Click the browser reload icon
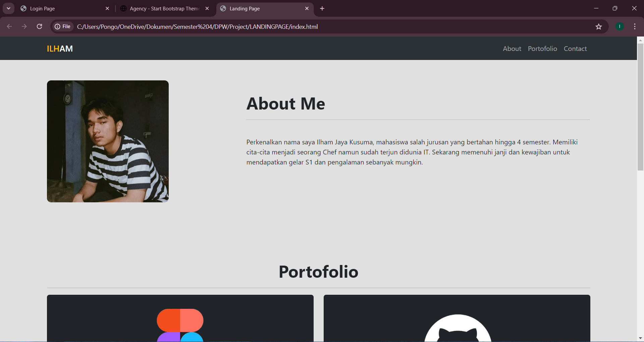 [x=39, y=26]
